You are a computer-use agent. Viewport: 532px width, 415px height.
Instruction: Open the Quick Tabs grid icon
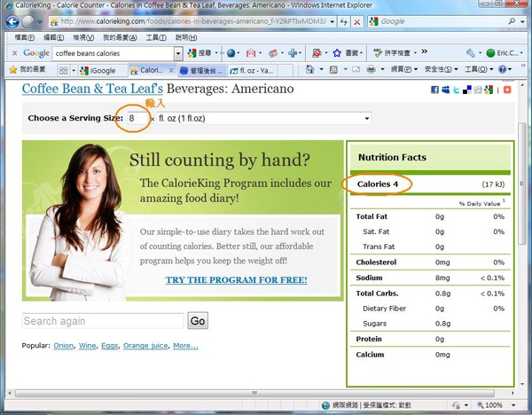click(x=64, y=70)
